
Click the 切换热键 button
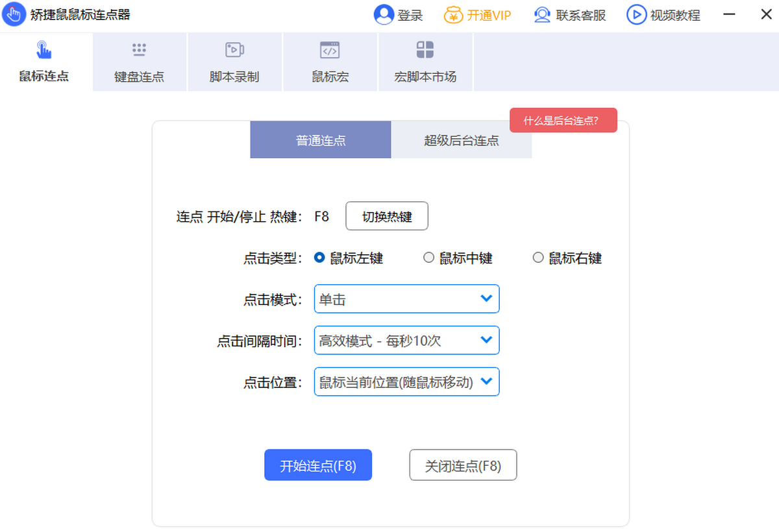pyautogui.click(x=387, y=216)
